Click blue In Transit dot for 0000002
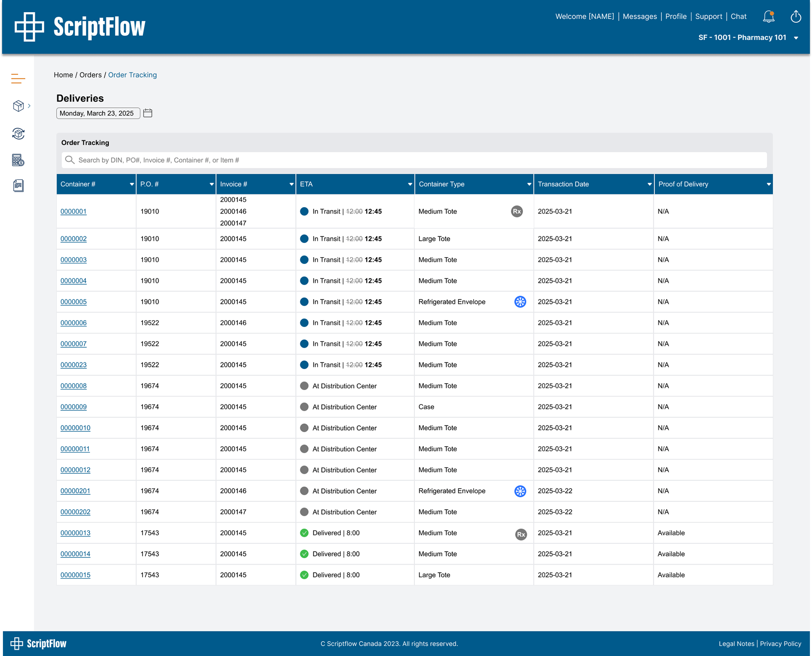The height and width of the screenshot is (656, 812). tap(304, 239)
